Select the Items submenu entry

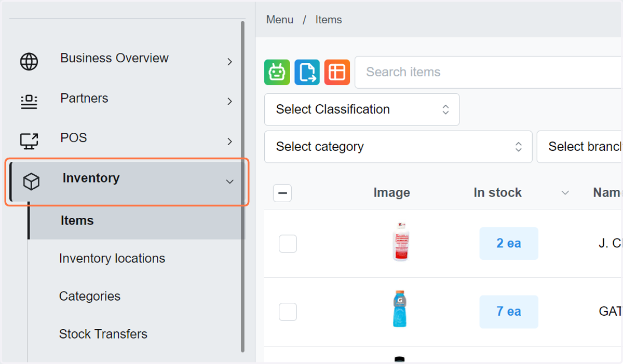[136, 220]
